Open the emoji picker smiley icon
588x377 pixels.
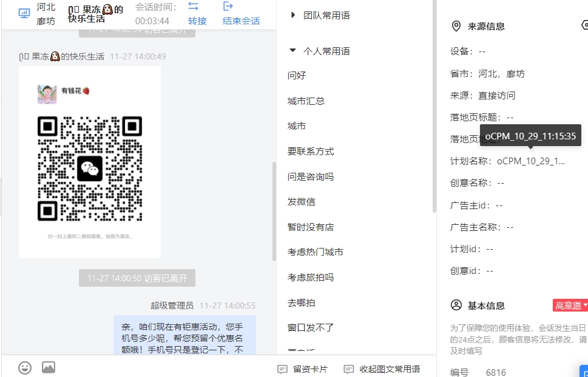(25, 368)
